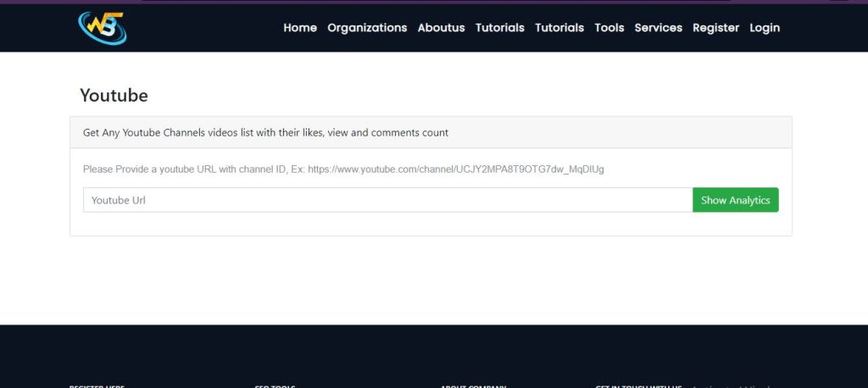Open the Tutorials item just before Tools
The image size is (868, 388).
(x=559, y=28)
